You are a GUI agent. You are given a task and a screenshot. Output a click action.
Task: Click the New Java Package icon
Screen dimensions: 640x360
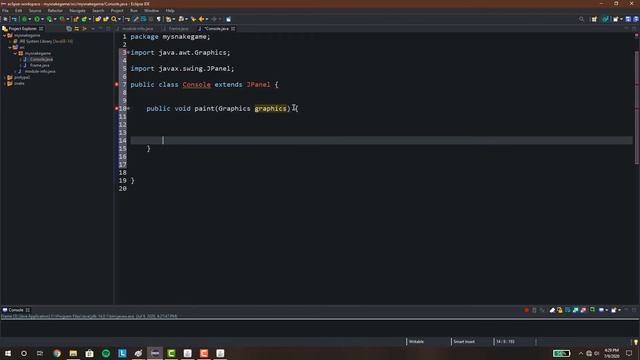pyautogui.click(x=76, y=19)
